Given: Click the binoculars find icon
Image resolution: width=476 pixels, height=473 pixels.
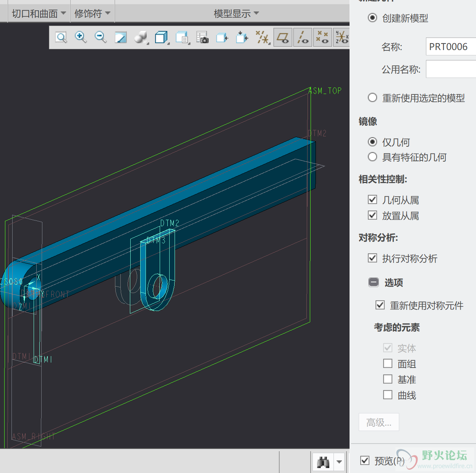Looking at the screenshot, I should point(323,462).
